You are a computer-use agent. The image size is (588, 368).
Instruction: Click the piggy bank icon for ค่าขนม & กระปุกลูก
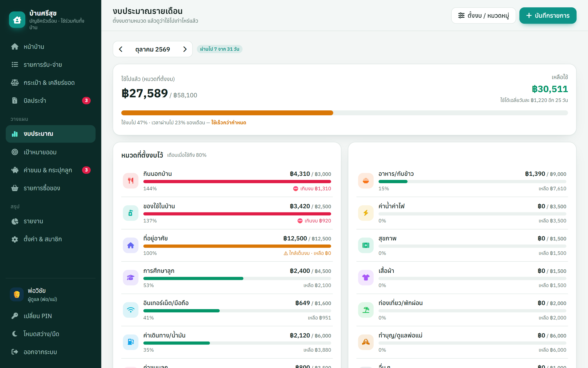click(x=15, y=170)
